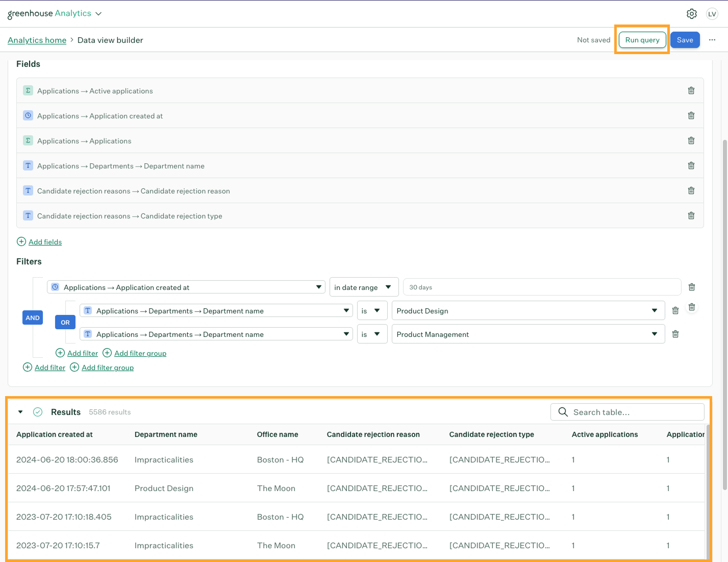The width and height of the screenshot is (728, 562).
Task: Click the green check status icon by Results
Action: (x=38, y=412)
